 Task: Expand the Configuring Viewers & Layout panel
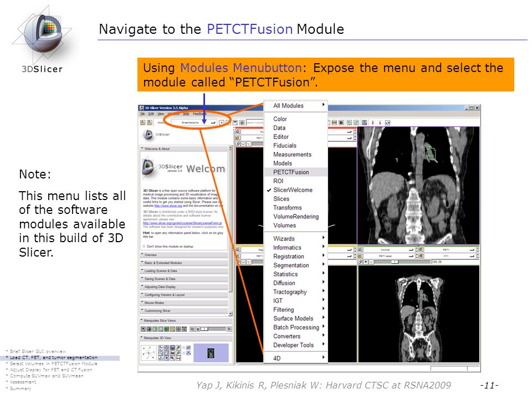coord(184,295)
